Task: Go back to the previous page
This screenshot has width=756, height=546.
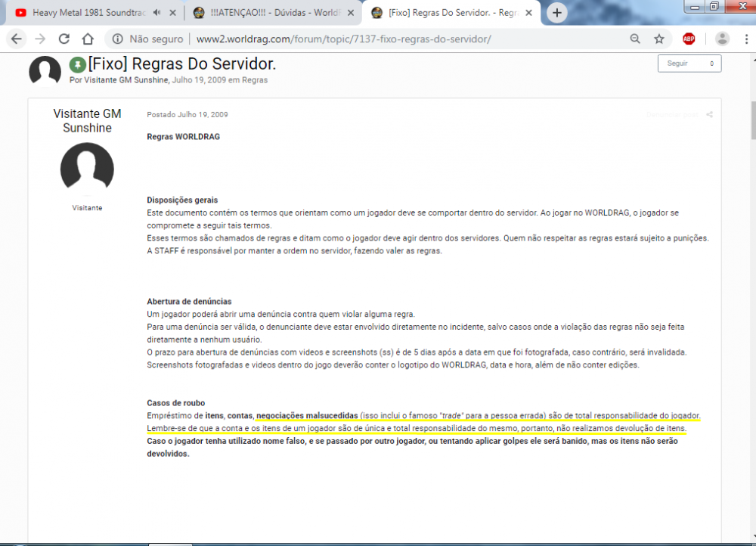Action: (x=17, y=39)
